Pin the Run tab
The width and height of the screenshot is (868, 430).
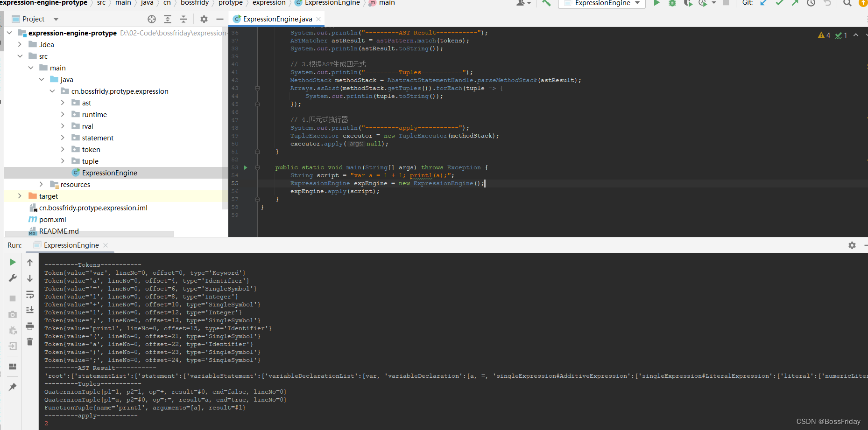click(x=13, y=387)
